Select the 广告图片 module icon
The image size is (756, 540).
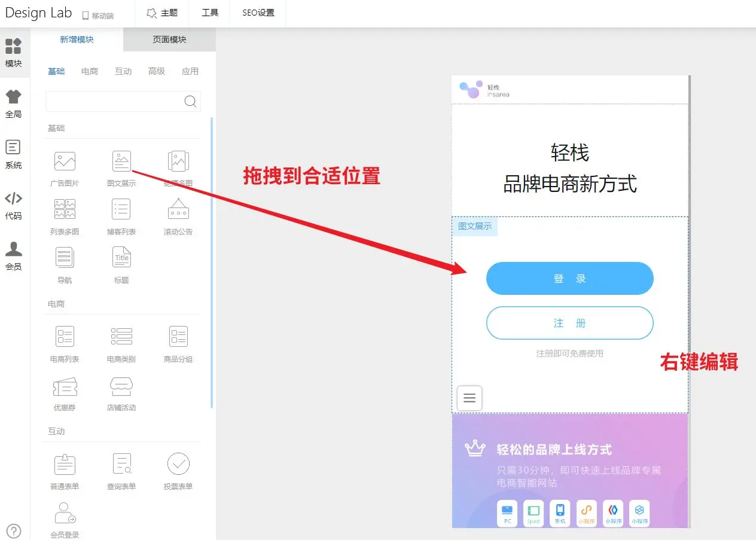click(x=65, y=161)
